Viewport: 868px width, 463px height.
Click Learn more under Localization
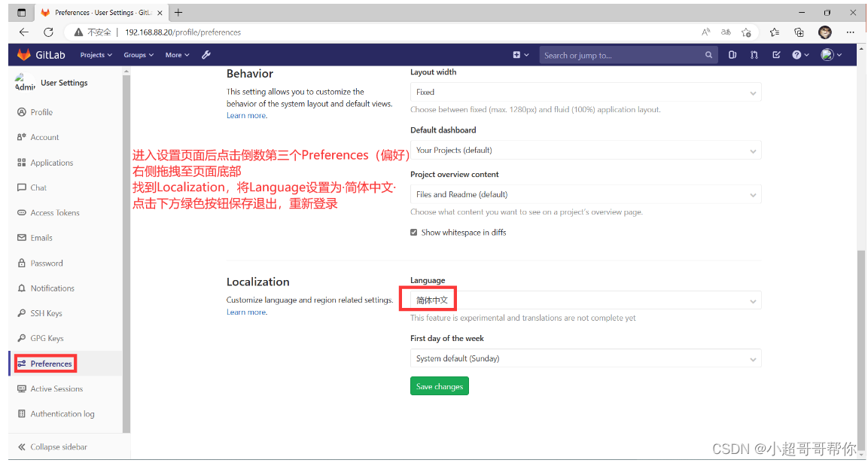pos(246,312)
